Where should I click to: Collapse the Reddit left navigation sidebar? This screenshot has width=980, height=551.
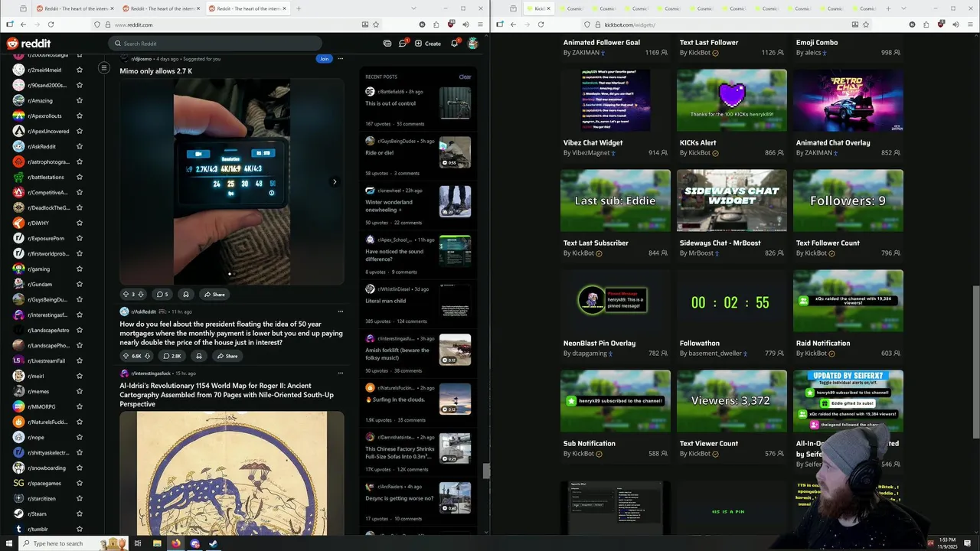pos(104,68)
